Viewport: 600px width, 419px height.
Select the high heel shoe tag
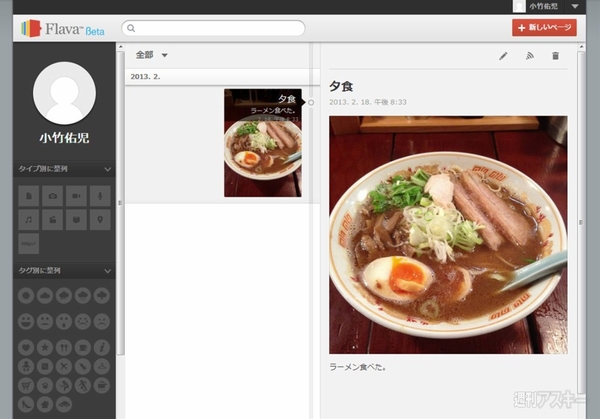[26, 404]
